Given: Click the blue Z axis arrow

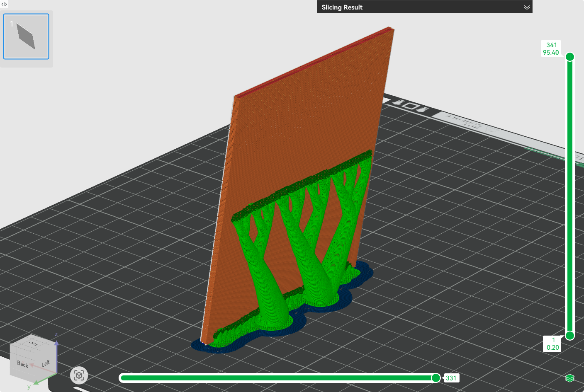Looking at the screenshot, I should pyautogui.click(x=56, y=342).
